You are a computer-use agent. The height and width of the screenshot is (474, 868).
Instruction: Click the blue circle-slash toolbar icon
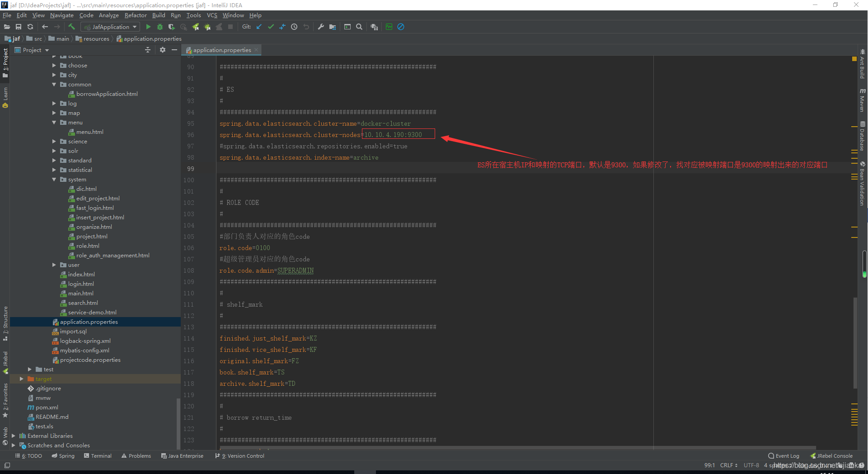[401, 27]
